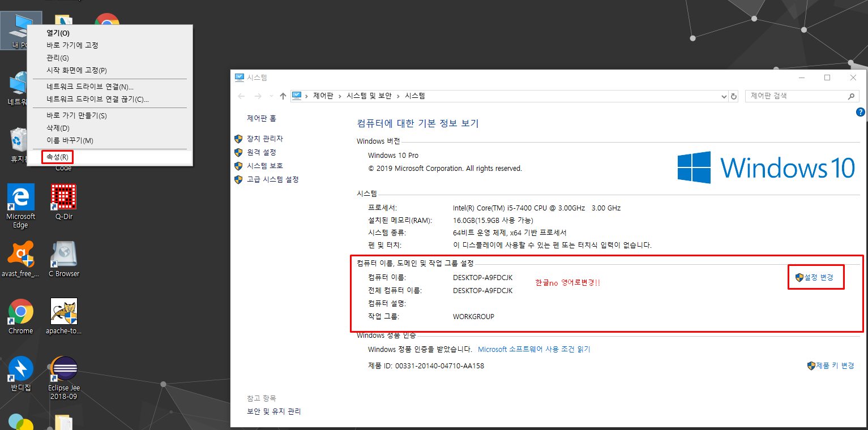Launch the C Browser desktop shortcut

(64, 260)
